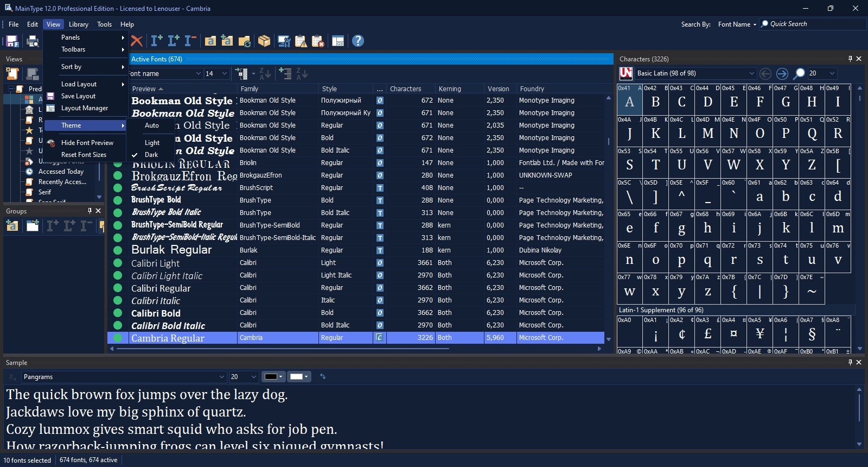Open the sample font size 20 dropdown
Screen dimensions: 868x467
[253, 377]
